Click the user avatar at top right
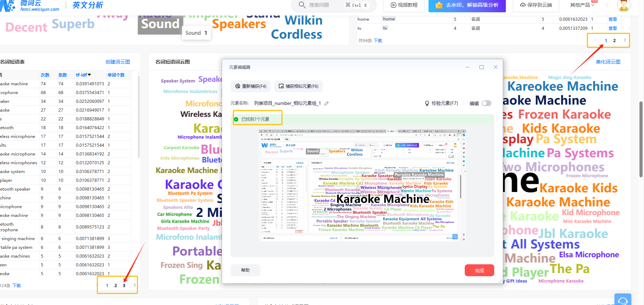Image resolution: width=644 pixels, height=305 pixels. pyautogui.click(x=624, y=5)
